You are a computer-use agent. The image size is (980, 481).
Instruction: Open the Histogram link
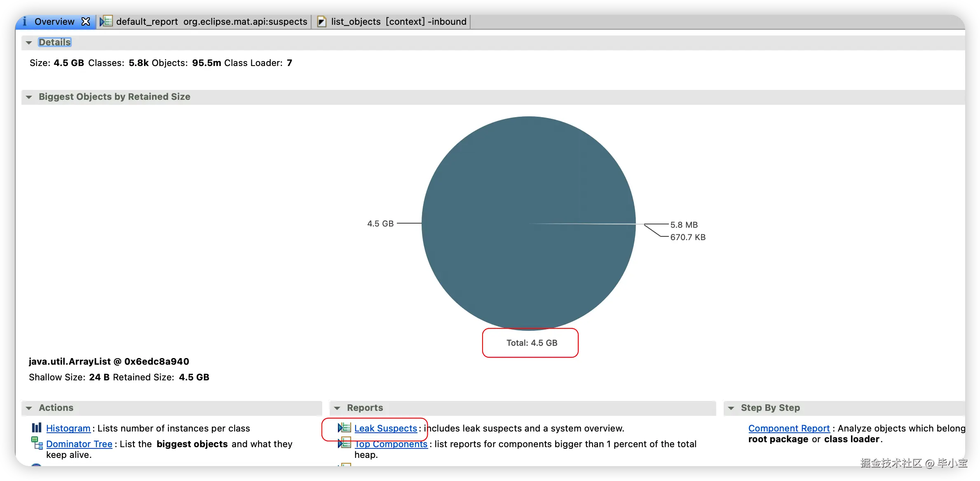(68, 428)
